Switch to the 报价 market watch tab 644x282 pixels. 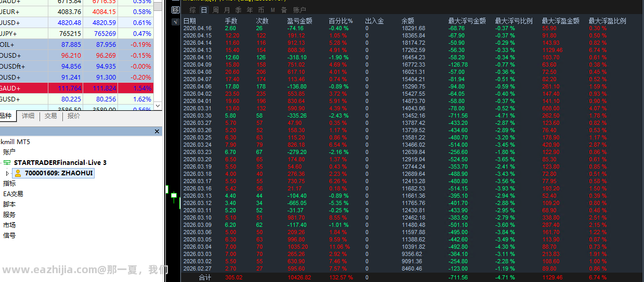pyautogui.click(x=74, y=116)
